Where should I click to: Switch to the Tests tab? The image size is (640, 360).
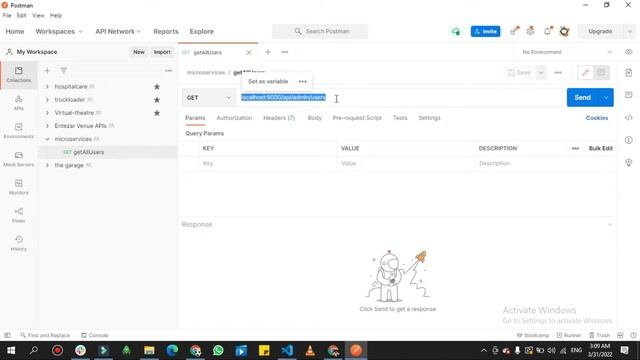point(400,118)
